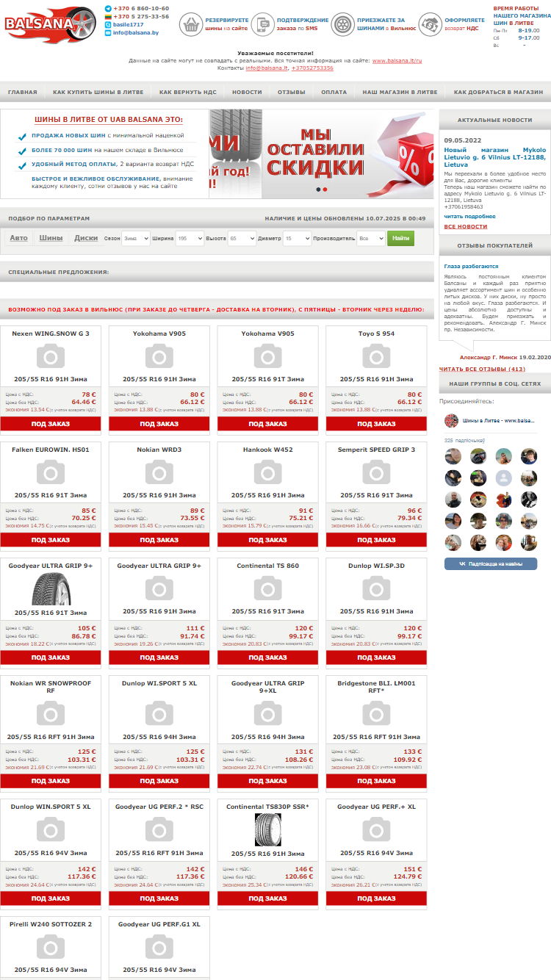Click the tire wheel icon for Vilnius pickup
This screenshot has width=551, height=980.
pyautogui.click(x=342, y=24)
